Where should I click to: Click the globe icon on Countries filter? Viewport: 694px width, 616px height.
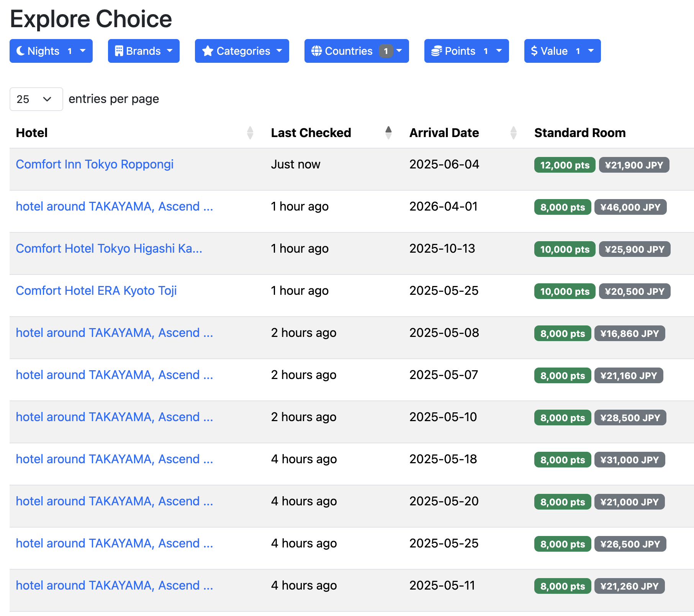(317, 51)
